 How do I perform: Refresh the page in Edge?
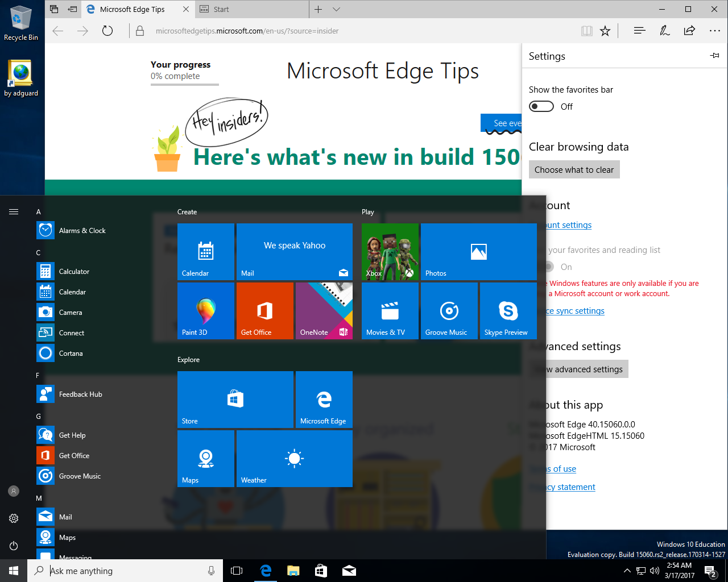point(107,31)
